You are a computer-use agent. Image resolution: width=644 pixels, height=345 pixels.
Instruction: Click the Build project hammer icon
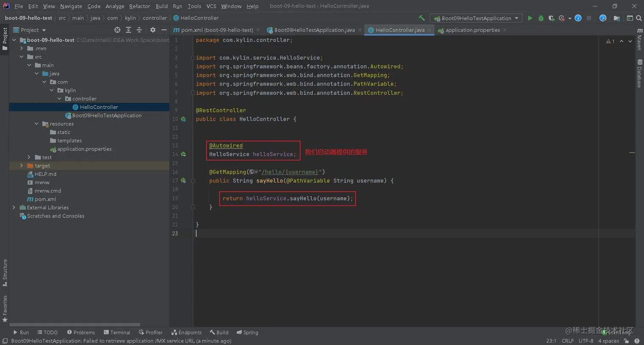click(x=422, y=18)
